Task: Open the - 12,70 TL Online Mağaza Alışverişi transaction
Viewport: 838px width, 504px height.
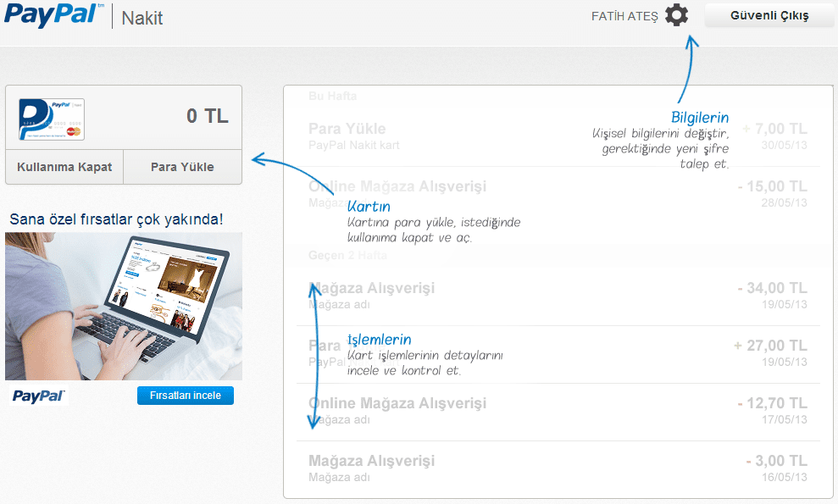Action: coord(558,412)
